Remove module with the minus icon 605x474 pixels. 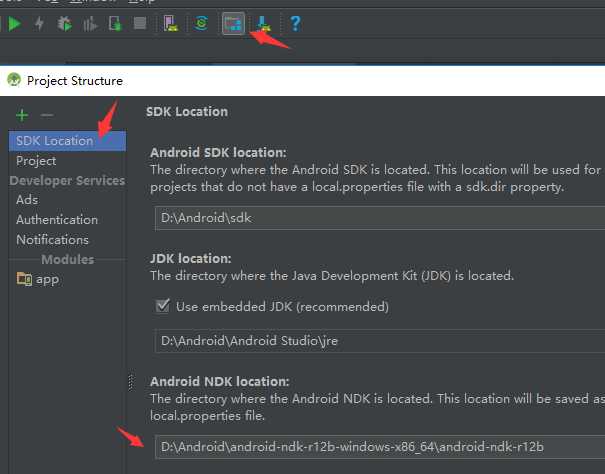[47, 115]
